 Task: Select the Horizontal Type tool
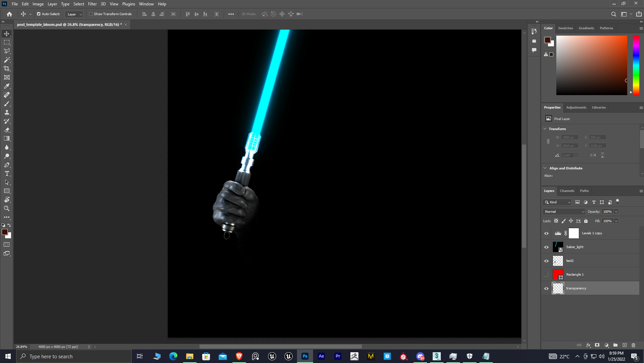pyautogui.click(x=7, y=173)
